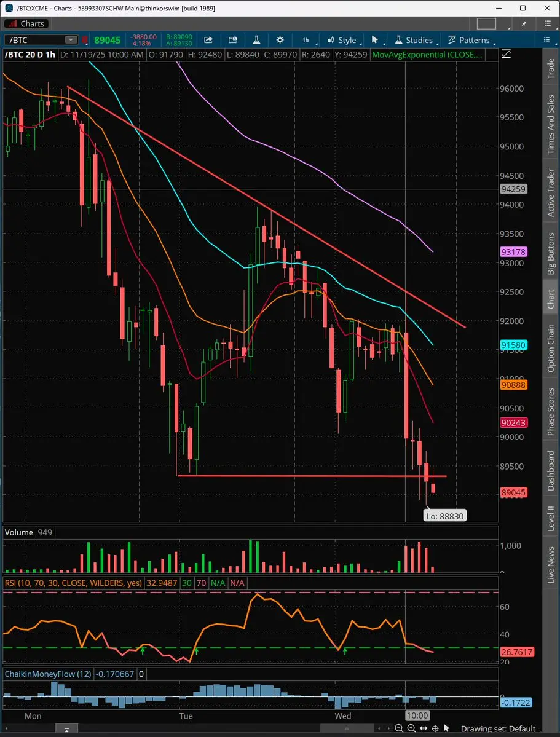Open the Dashboard sidebar tab
Viewport: 560px width, 737px height.
pyautogui.click(x=551, y=470)
